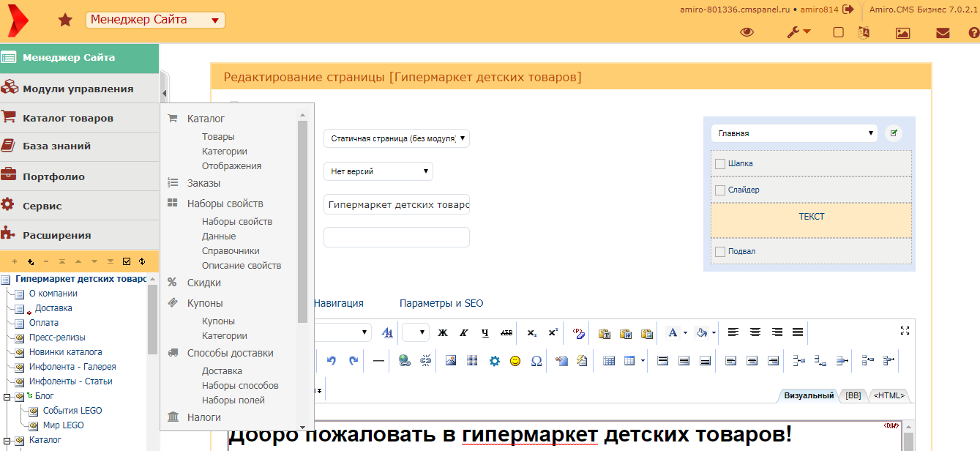
Task: Open the Главная template dropdown
Action: (794, 133)
